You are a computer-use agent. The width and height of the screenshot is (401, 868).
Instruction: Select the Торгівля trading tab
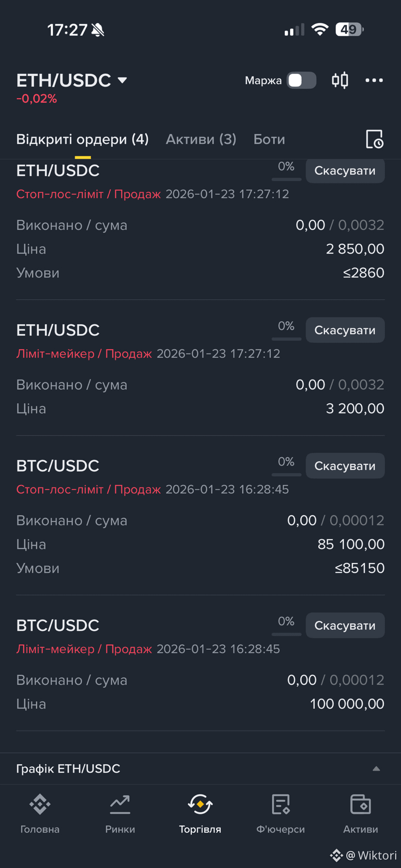tap(200, 814)
